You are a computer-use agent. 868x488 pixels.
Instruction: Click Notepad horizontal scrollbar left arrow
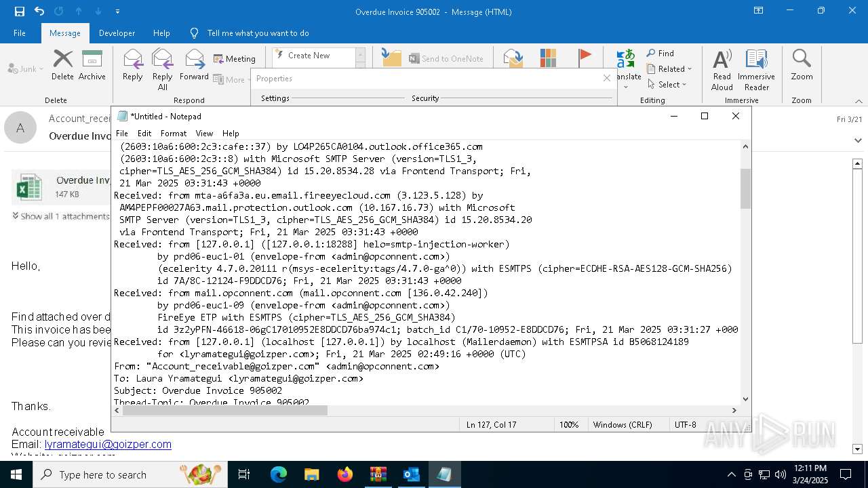117,410
